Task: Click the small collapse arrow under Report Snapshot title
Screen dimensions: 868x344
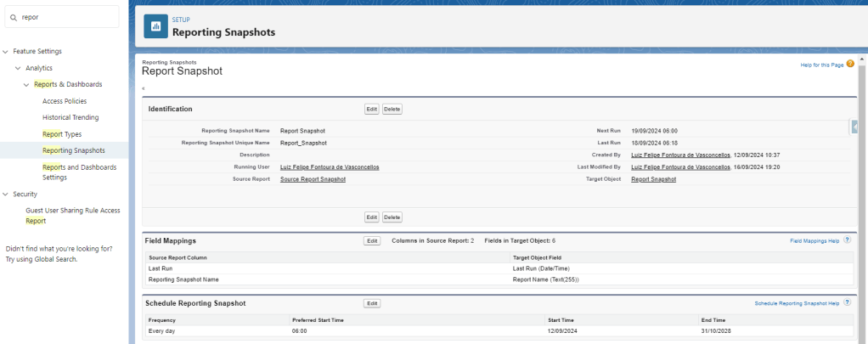Action: click(144, 88)
